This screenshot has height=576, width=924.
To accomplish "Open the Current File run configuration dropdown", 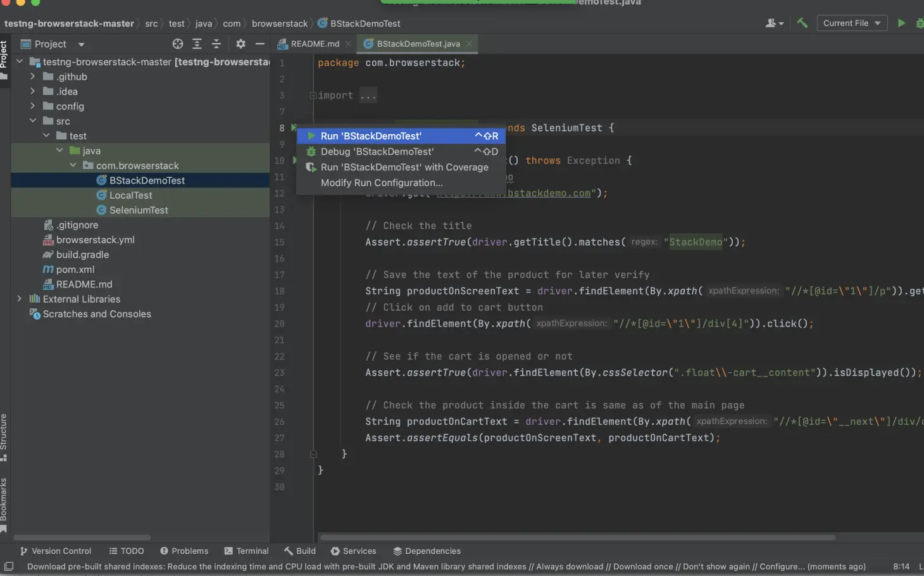I will (852, 23).
